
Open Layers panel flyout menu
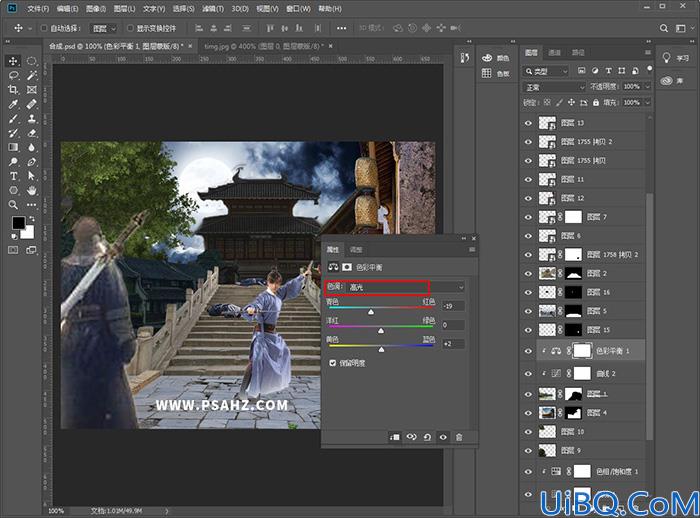648,52
